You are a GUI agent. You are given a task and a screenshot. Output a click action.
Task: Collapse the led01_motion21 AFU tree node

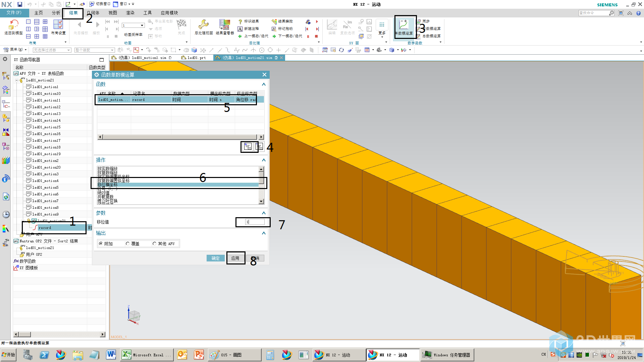click(16, 80)
